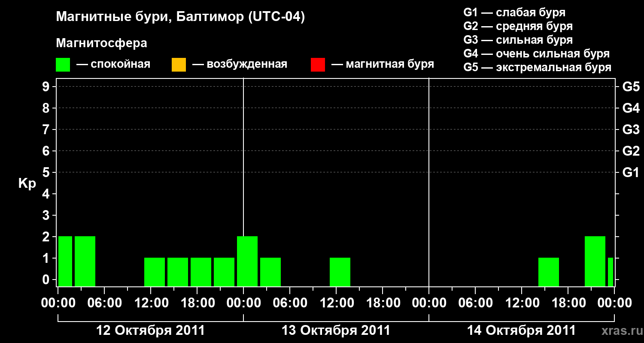The height and width of the screenshot is (343, 644).
Task: Click the Kp 1 bar starting 14:00 on 14 October
Action: point(549,272)
